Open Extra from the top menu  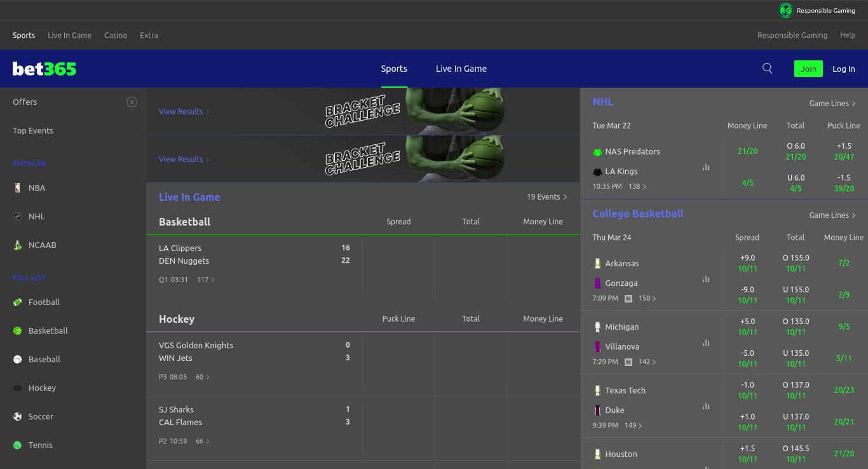(149, 35)
